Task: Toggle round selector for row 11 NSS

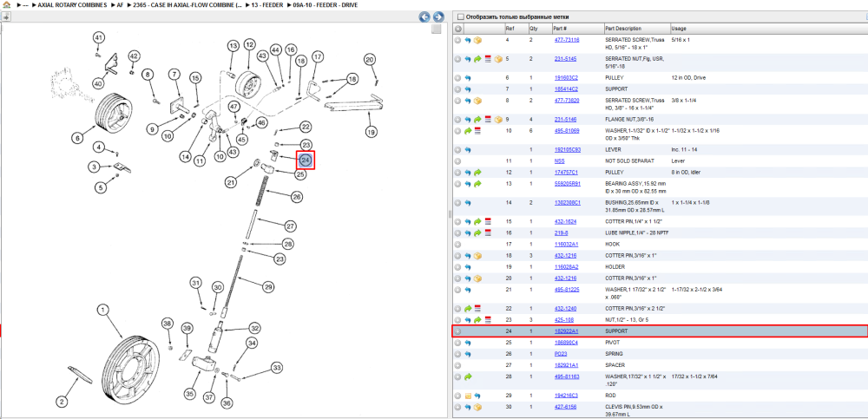Action: point(457,161)
